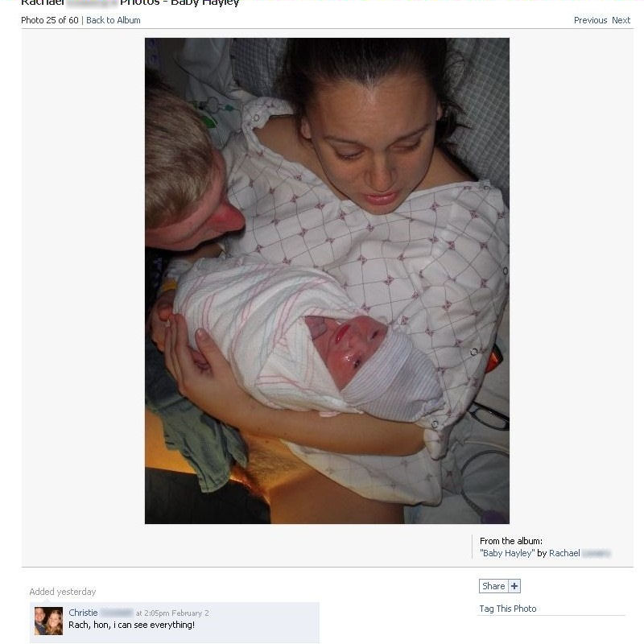Open Christie's profile name link
644x644 pixels.
coord(101,613)
